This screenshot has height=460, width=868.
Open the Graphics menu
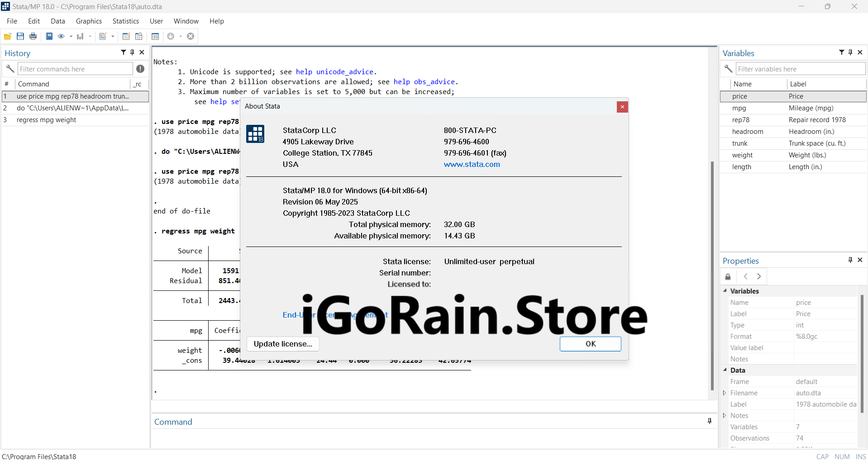[x=89, y=21]
